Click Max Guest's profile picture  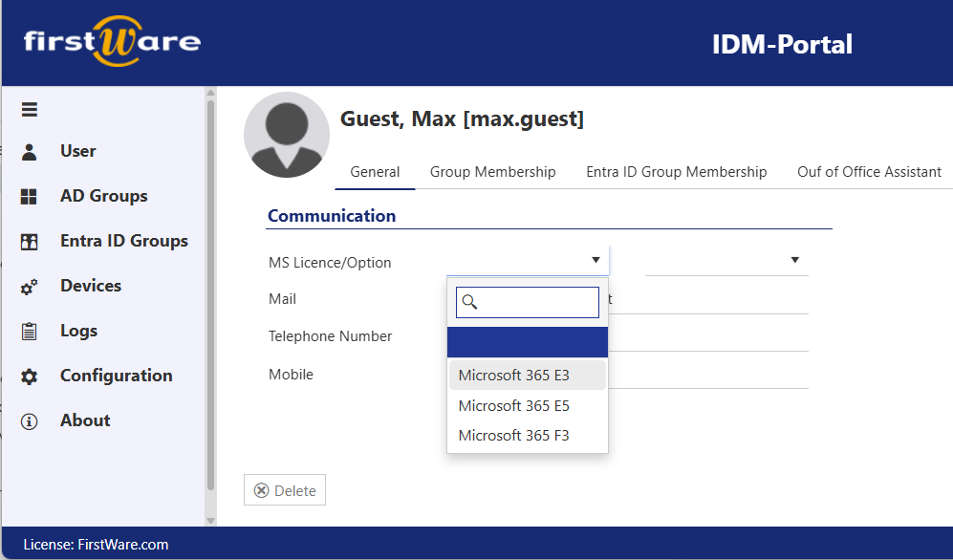click(286, 135)
